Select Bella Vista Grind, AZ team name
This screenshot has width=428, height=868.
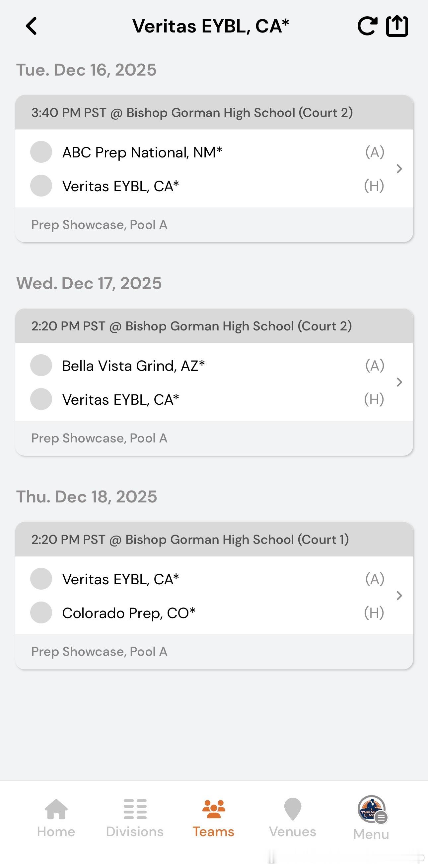tap(134, 366)
